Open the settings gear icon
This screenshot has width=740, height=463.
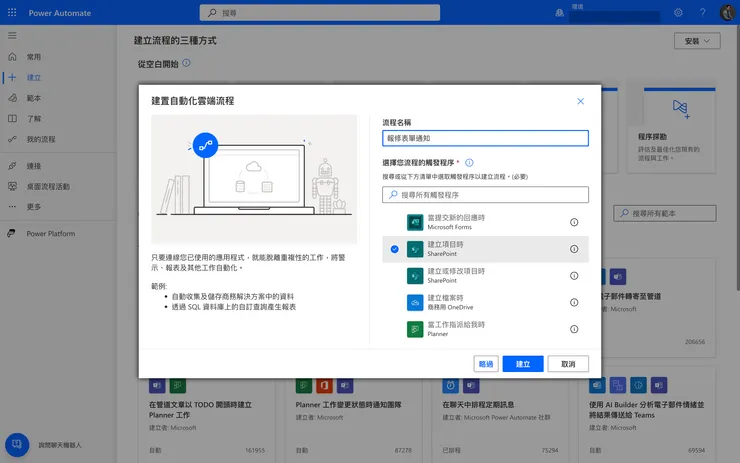pyautogui.click(x=678, y=13)
